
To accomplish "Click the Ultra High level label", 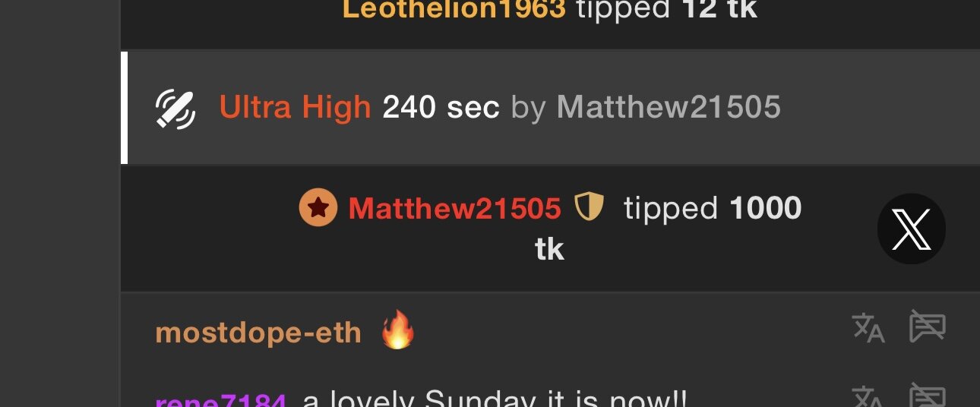I will click(x=295, y=109).
